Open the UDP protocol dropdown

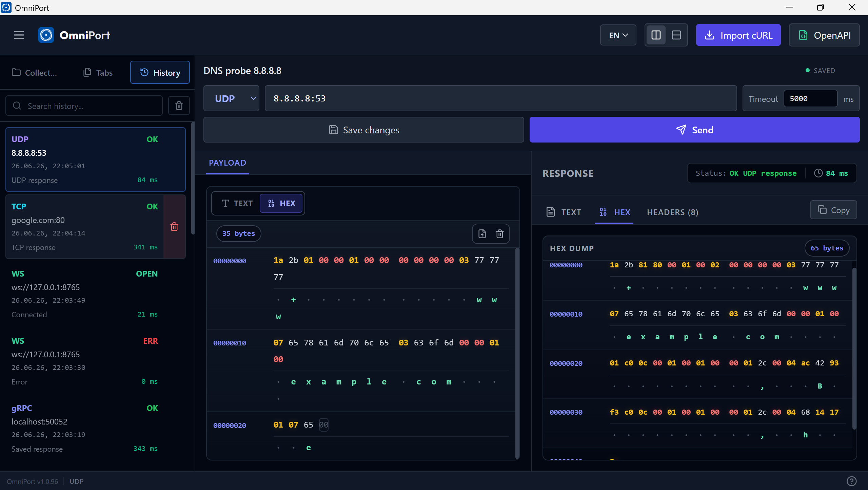(x=231, y=98)
